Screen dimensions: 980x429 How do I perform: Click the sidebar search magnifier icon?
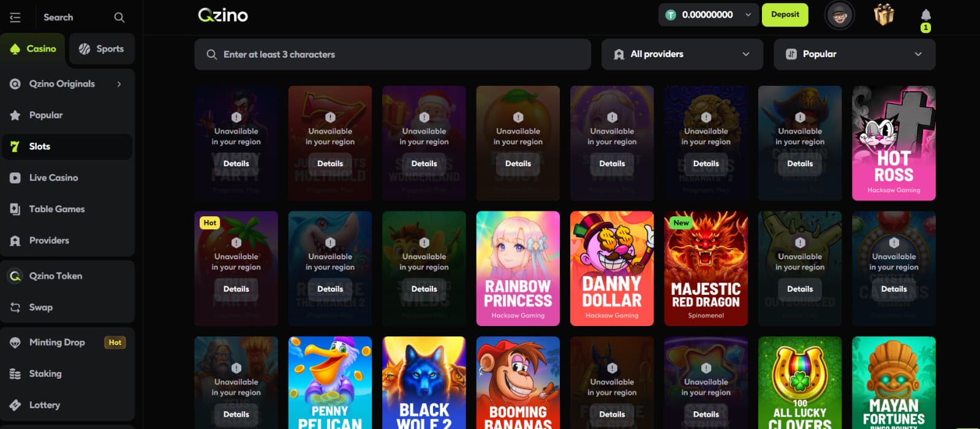(119, 17)
